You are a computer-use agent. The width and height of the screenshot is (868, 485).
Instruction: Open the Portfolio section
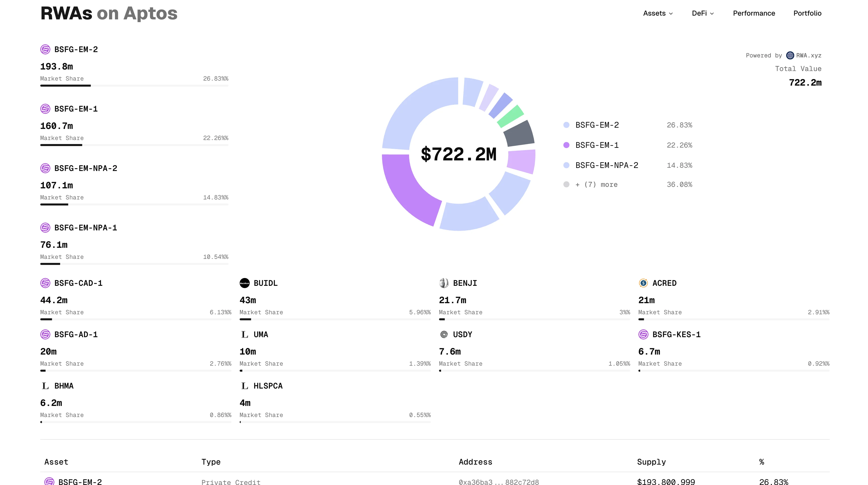point(807,13)
